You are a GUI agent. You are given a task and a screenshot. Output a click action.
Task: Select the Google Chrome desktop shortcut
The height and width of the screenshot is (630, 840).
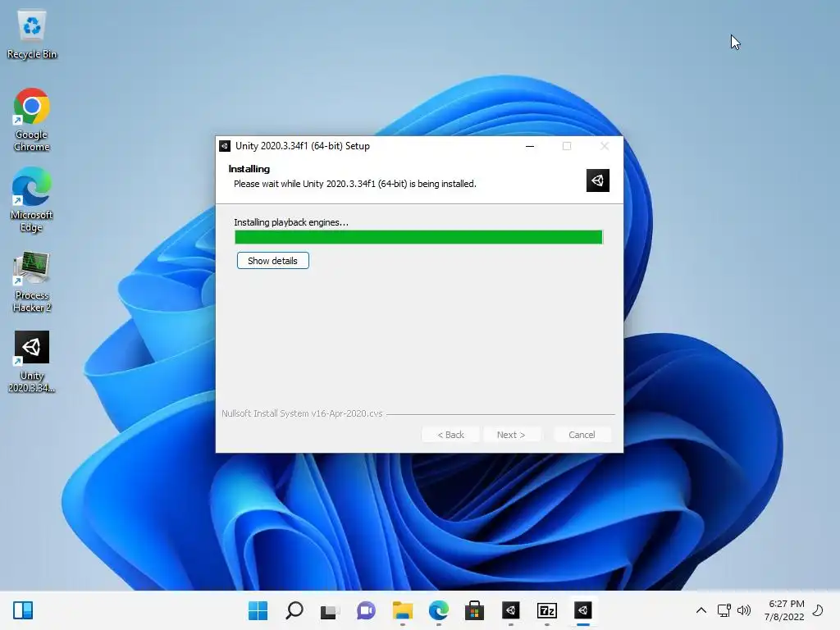(x=32, y=120)
